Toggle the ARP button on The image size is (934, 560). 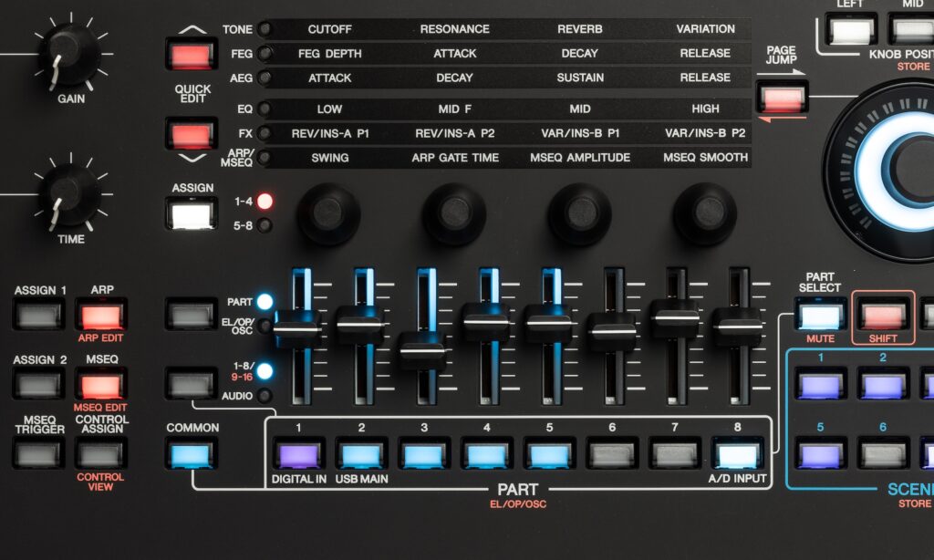101,316
